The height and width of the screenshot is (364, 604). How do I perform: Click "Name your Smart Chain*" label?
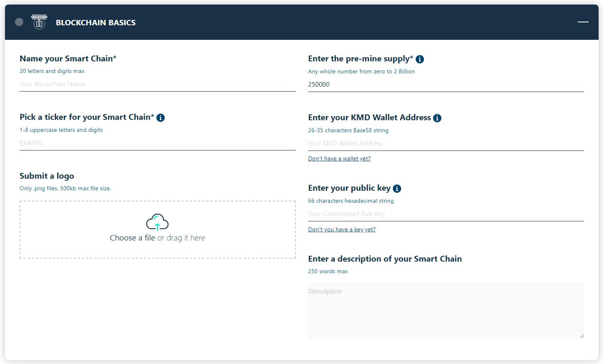(68, 59)
